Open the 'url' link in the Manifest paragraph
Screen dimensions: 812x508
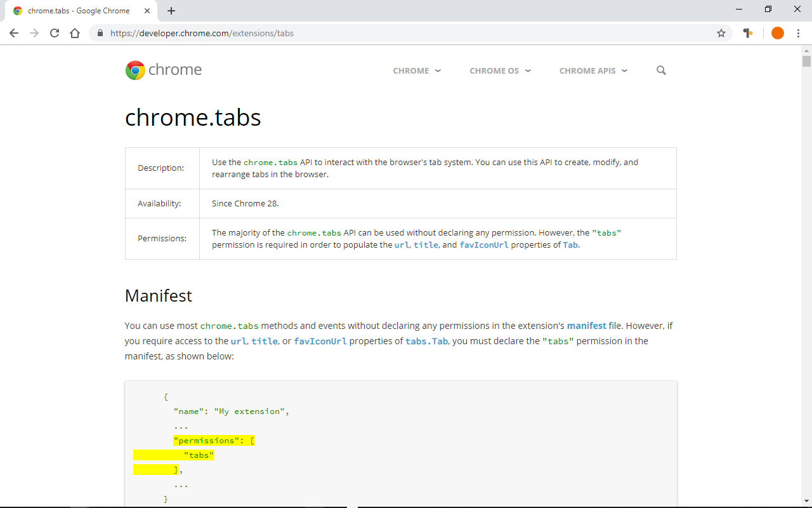coord(239,341)
